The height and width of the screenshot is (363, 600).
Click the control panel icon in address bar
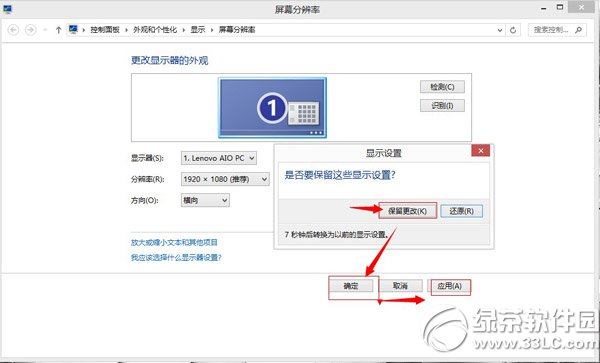pyautogui.click(x=73, y=29)
